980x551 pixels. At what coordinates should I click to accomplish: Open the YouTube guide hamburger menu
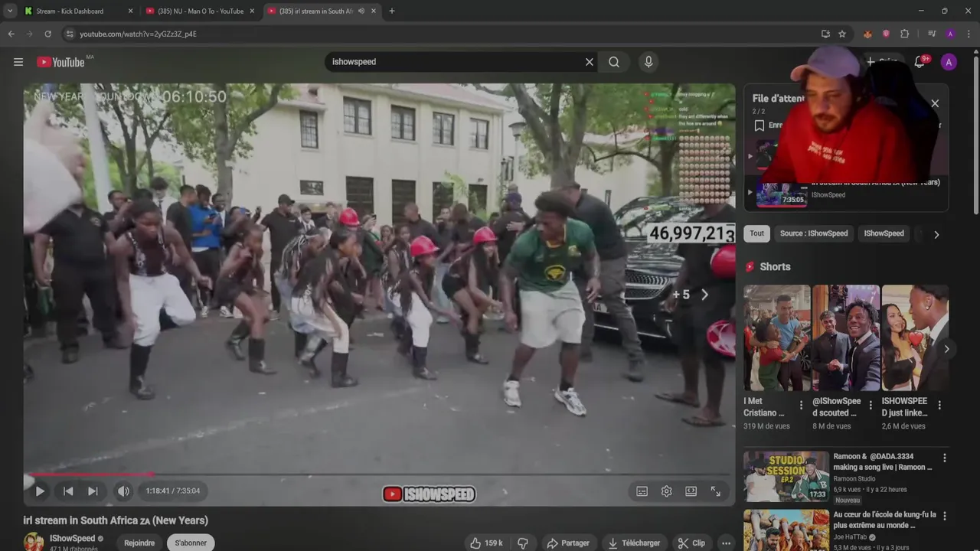pos(18,62)
